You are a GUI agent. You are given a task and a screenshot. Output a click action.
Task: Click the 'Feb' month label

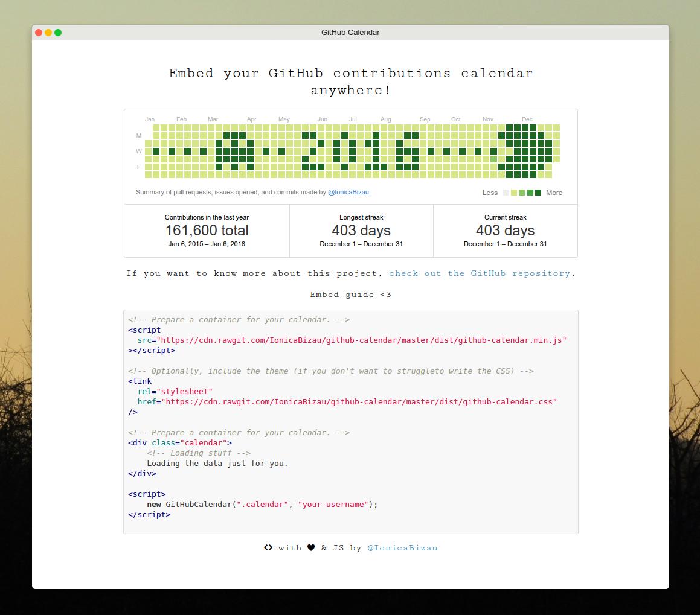tap(181, 119)
